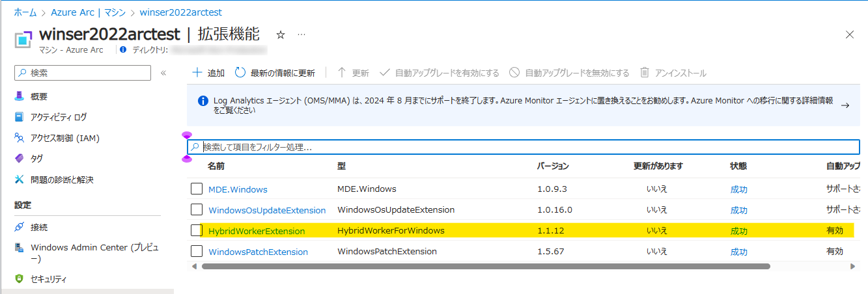Go to Azure Arc | マシン breadcrumb

(87, 12)
